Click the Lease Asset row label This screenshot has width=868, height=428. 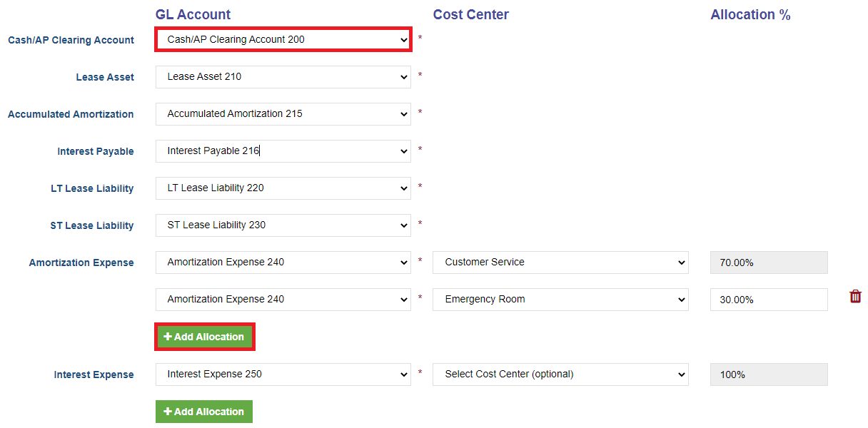pyautogui.click(x=105, y=77)
